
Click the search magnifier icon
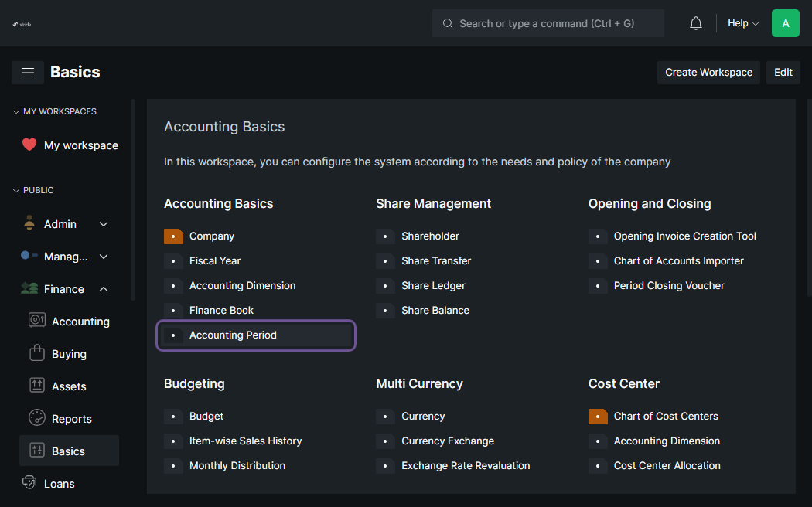pos(448,23)
